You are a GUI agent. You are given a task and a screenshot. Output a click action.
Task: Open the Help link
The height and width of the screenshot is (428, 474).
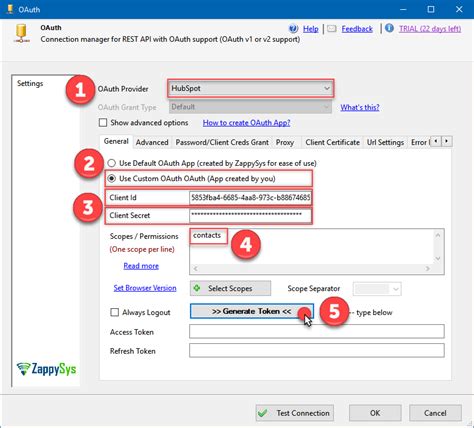click(x=311, y=29)
